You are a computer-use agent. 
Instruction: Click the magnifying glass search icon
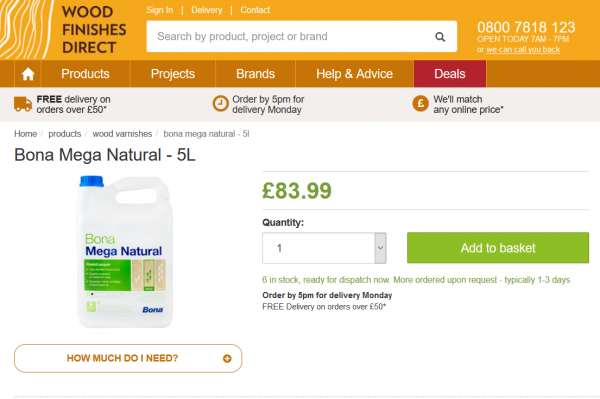(440, 37)
